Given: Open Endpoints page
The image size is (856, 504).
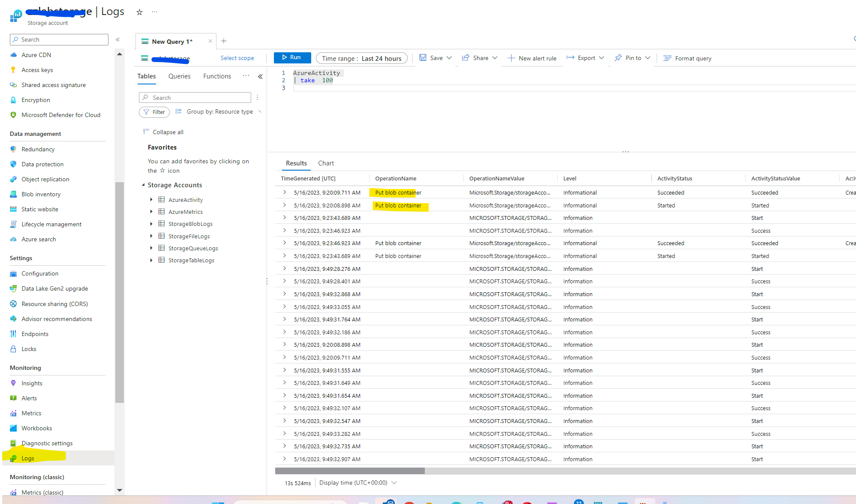Looking at the screenshot, I should (x=35, y=334).
